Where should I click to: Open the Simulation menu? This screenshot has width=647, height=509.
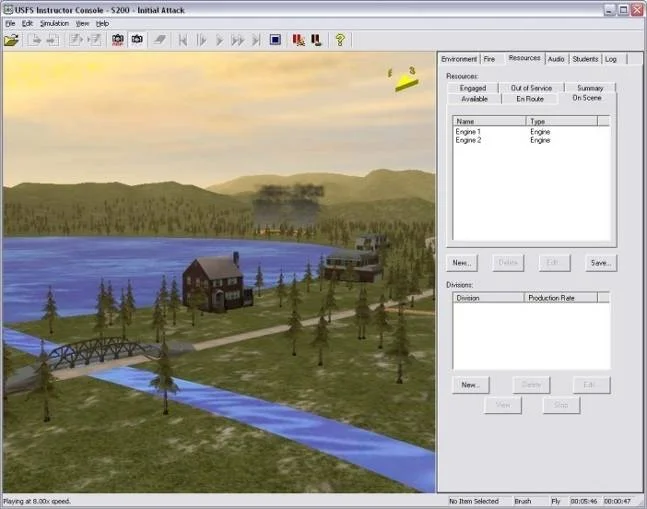tap(54, 24)
